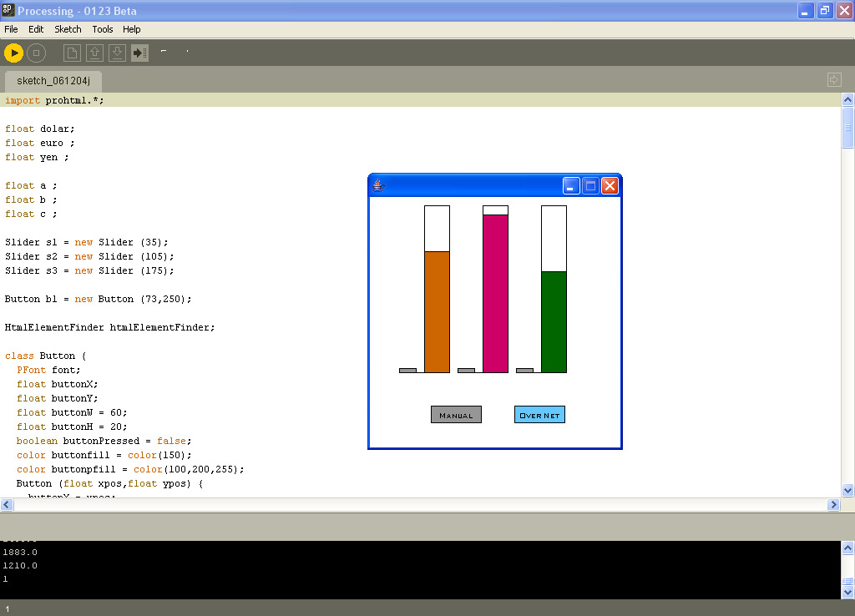Stop the running sketch
Screen dimensions: 855x616
click(36, 53)
